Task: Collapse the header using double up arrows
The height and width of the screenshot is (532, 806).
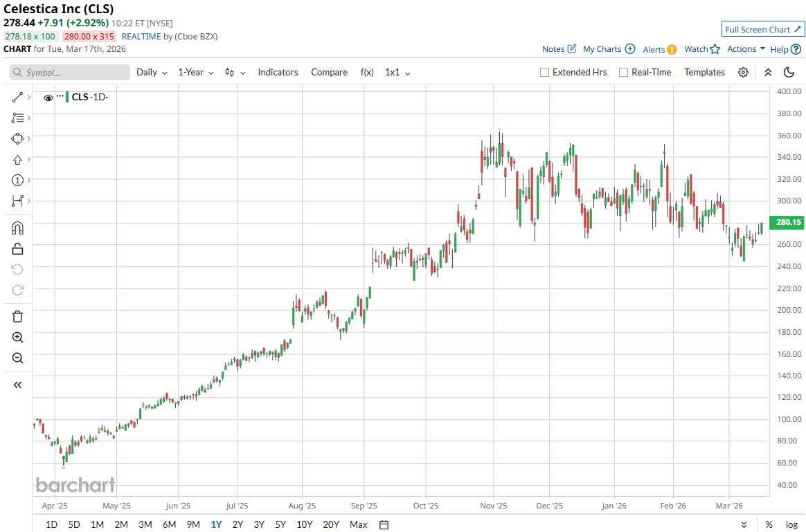Action: coord(768,73)
